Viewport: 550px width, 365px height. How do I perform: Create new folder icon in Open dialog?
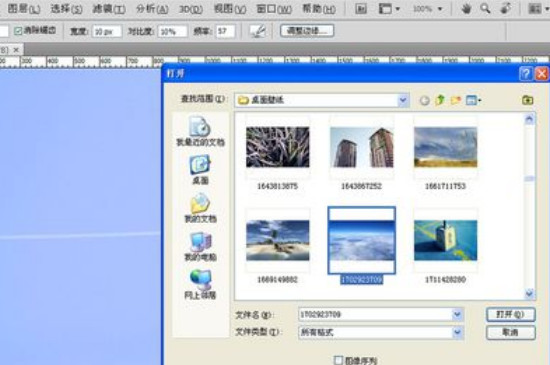point(456,101)
